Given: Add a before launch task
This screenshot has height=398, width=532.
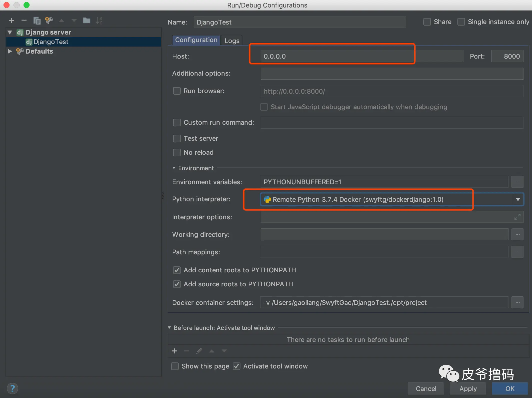Looking at the screenshot, I should [x=174, y=351].
